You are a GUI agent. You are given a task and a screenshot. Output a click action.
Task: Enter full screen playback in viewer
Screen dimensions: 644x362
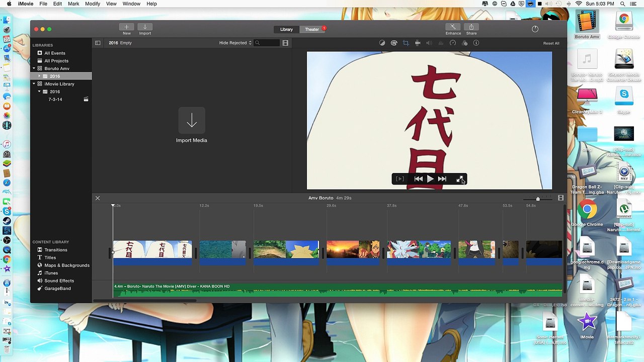(x=460, y=179)
